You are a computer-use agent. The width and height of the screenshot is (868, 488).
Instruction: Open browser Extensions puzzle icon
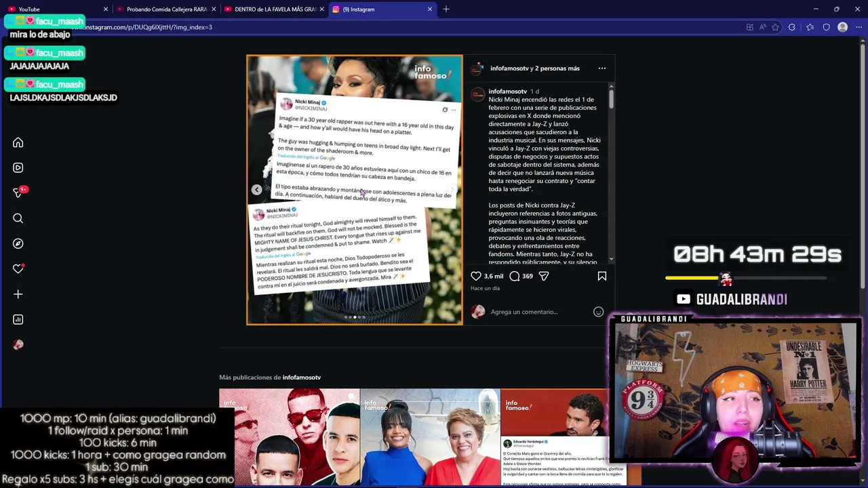click(x=792, y=27)
